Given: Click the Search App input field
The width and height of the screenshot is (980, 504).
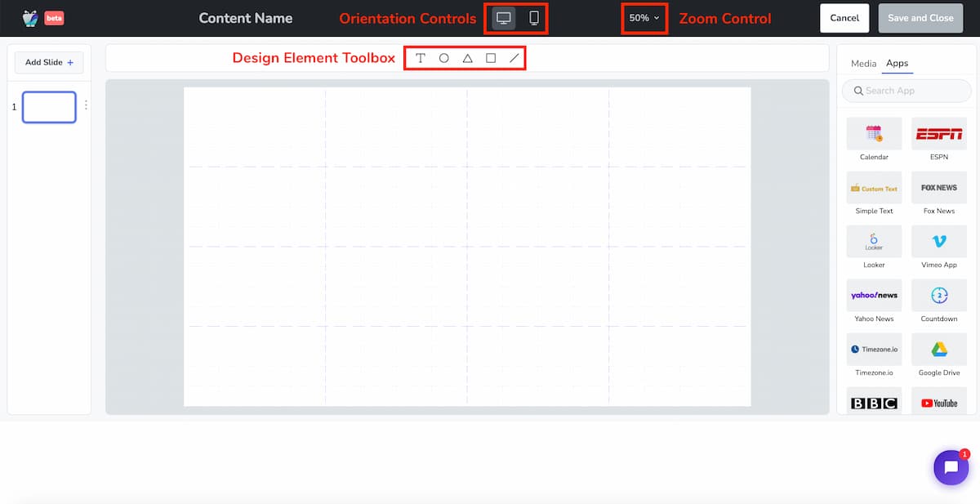Looking at the screenshot, I should (906, 91).
